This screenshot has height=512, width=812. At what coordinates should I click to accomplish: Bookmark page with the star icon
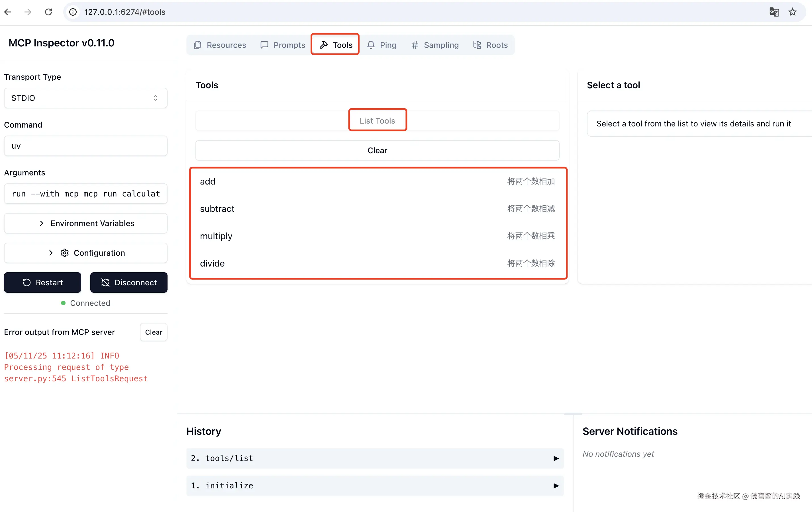[792, 12]
